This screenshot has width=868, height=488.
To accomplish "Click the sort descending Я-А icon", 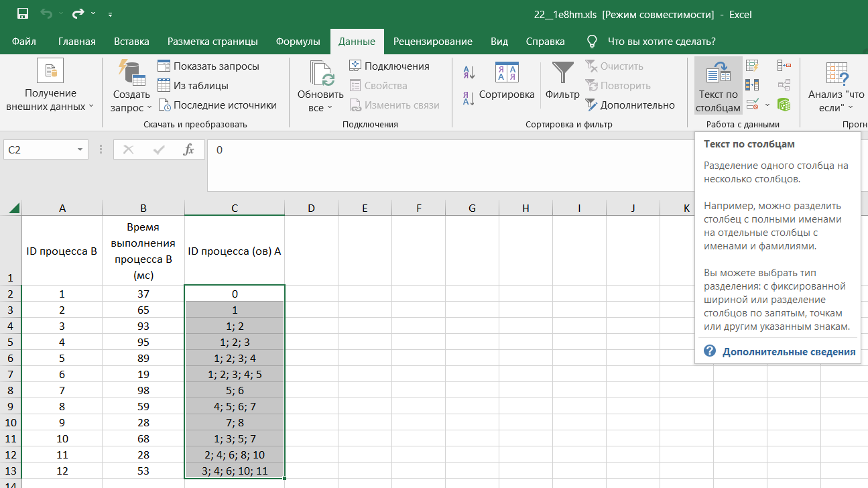I will (x=469, y=98).
